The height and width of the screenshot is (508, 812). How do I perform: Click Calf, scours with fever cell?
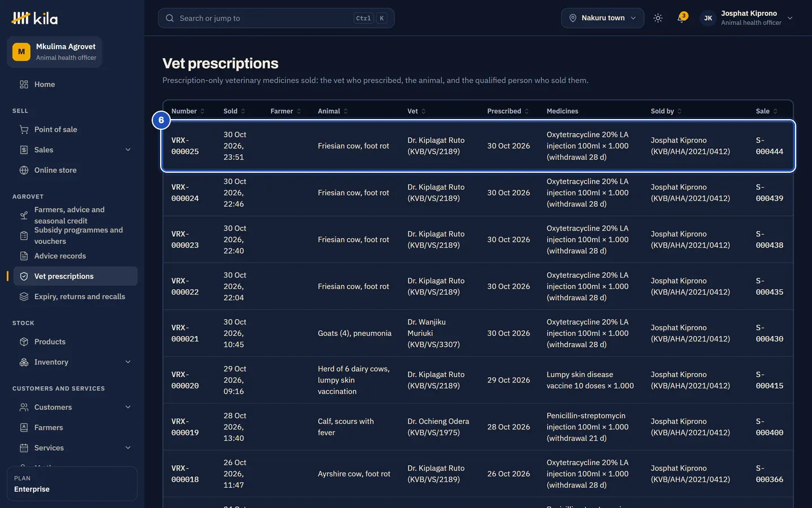pyautogui.click(x=346, y=427)
